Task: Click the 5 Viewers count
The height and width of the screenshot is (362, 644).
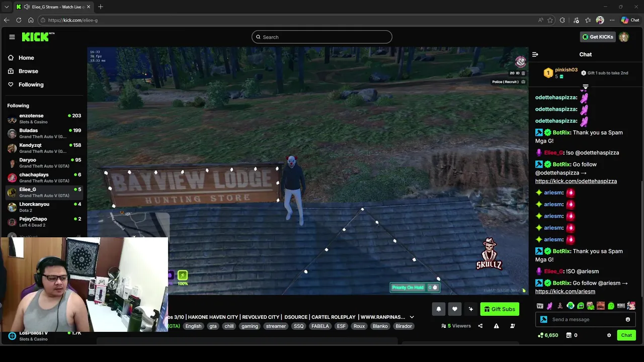Action: 456,326
